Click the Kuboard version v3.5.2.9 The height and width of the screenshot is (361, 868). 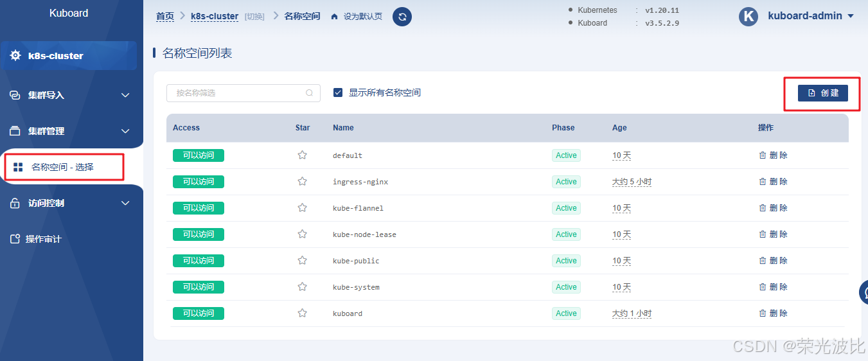[661, 23]
